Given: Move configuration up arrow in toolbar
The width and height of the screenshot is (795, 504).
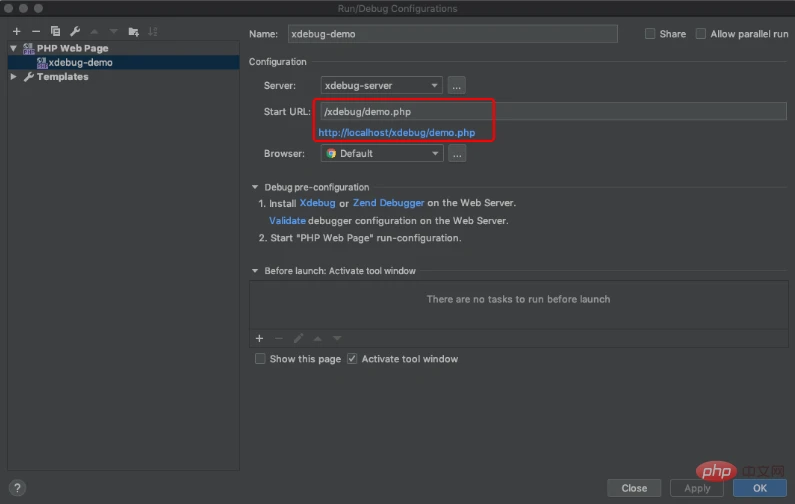Looking at the screenshot, I should pyautogui.click(x=94, y=31).
